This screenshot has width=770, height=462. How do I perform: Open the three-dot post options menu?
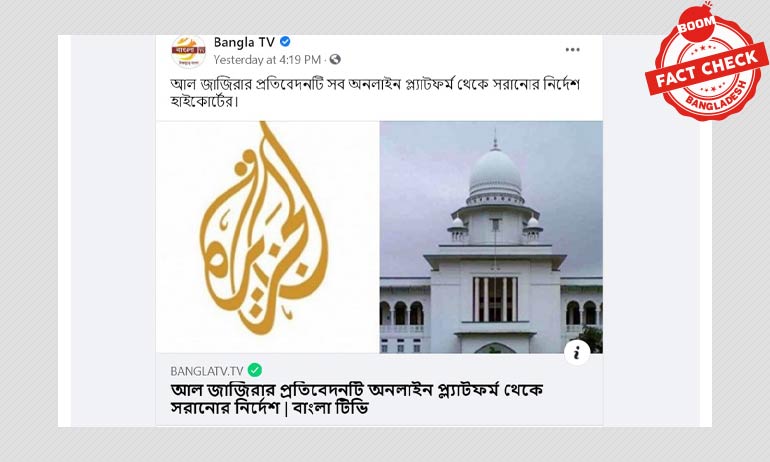pos(573,50)
